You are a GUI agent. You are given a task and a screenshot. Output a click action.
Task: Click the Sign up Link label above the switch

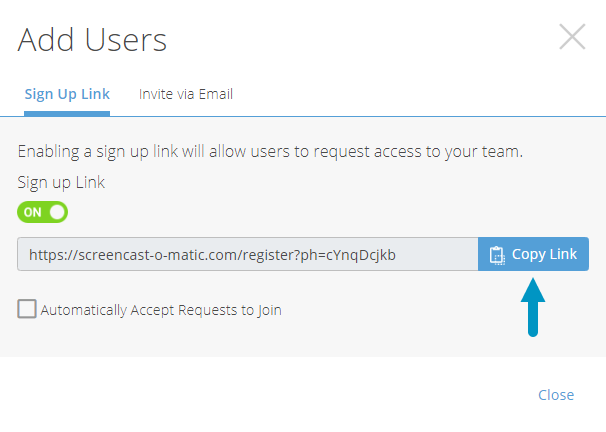[61, 182]
